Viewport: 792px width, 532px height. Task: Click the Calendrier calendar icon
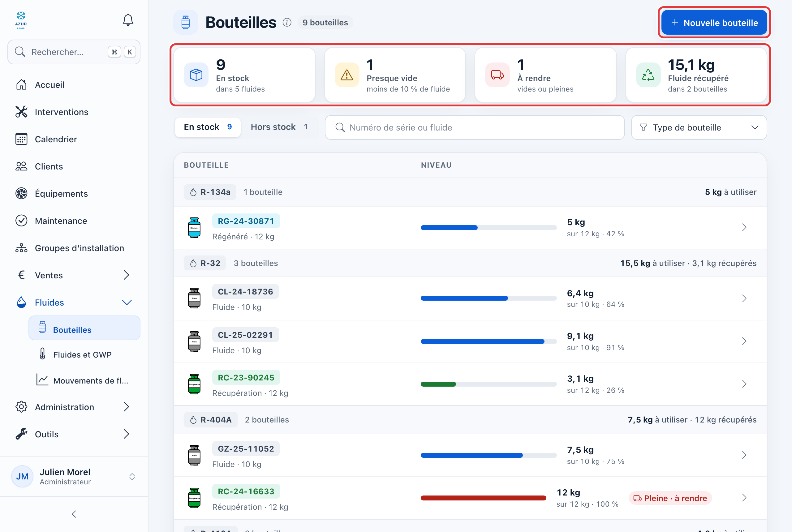(21, 139)
